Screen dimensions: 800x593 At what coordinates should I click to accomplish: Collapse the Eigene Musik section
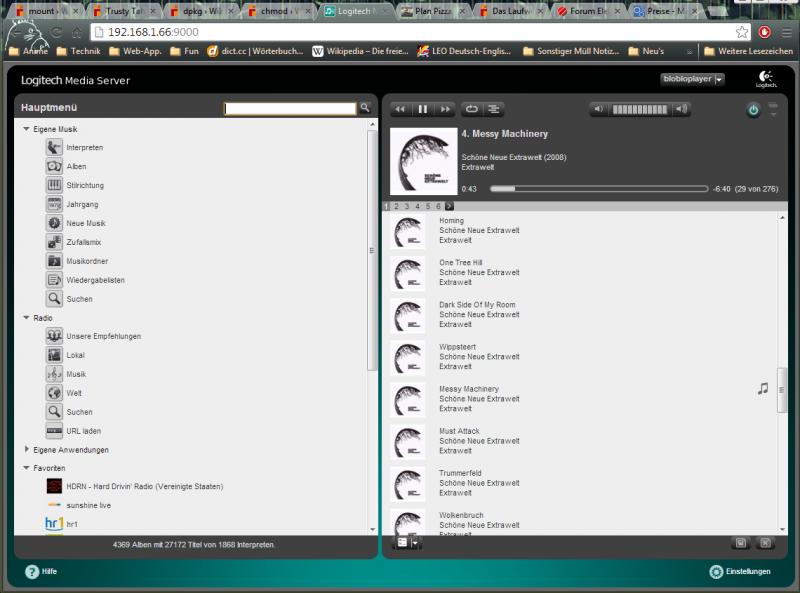pyautogui.click(x=26, y=129)
